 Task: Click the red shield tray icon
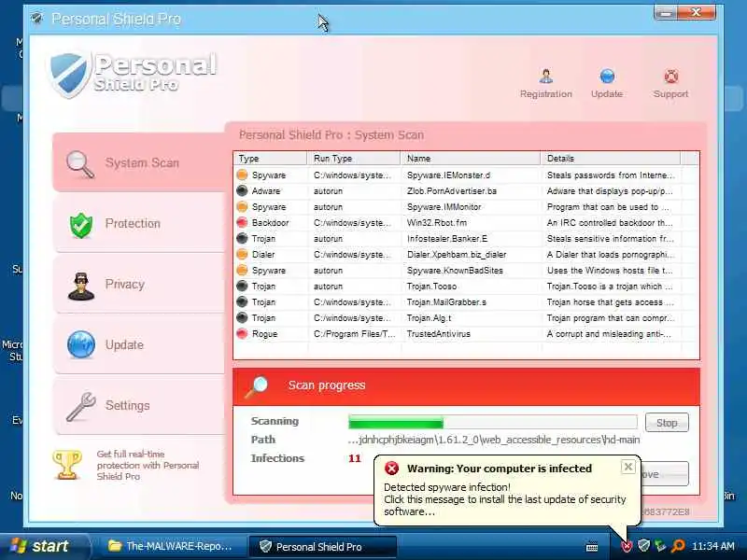[x=627, y=546]
